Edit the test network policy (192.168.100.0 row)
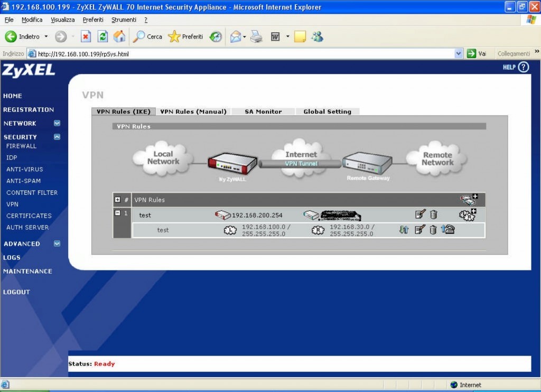 419,229
